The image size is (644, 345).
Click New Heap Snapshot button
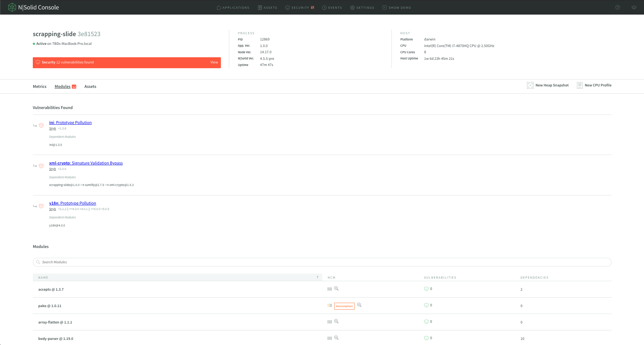coord(548,85)
